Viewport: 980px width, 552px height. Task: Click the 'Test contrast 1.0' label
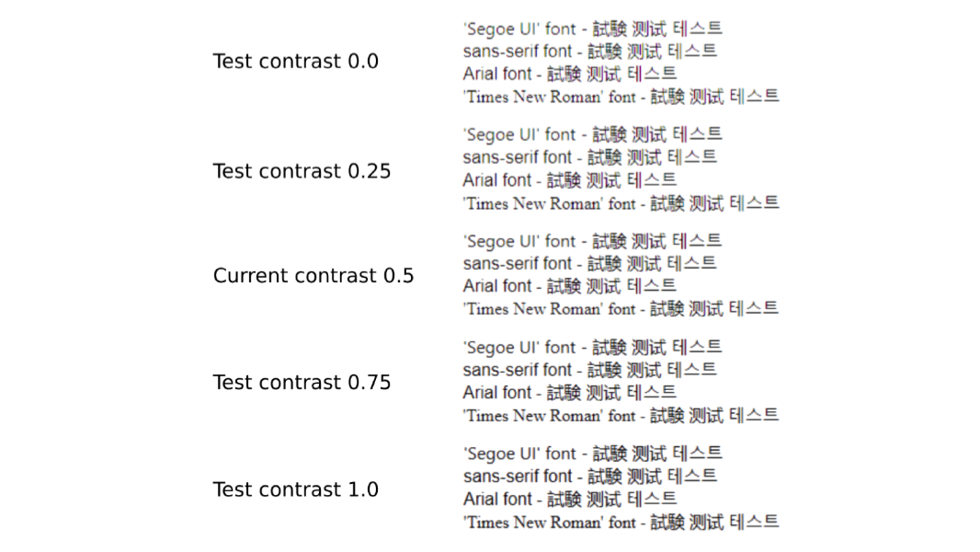296,489
